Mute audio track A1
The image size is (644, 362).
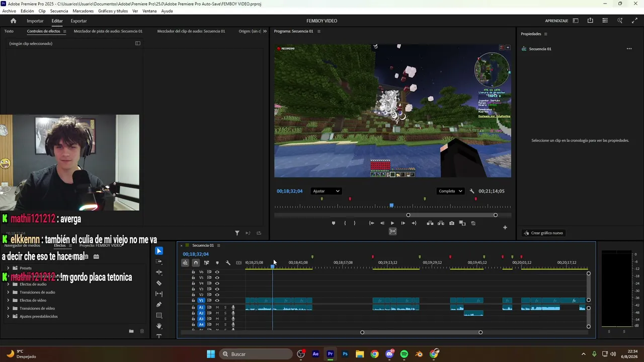coord(217,307)
